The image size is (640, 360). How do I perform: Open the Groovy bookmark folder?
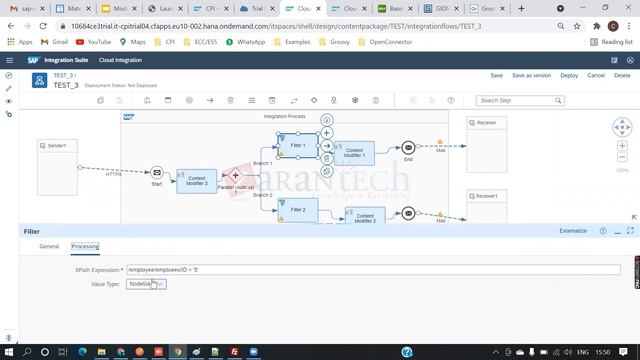point(334,42)
